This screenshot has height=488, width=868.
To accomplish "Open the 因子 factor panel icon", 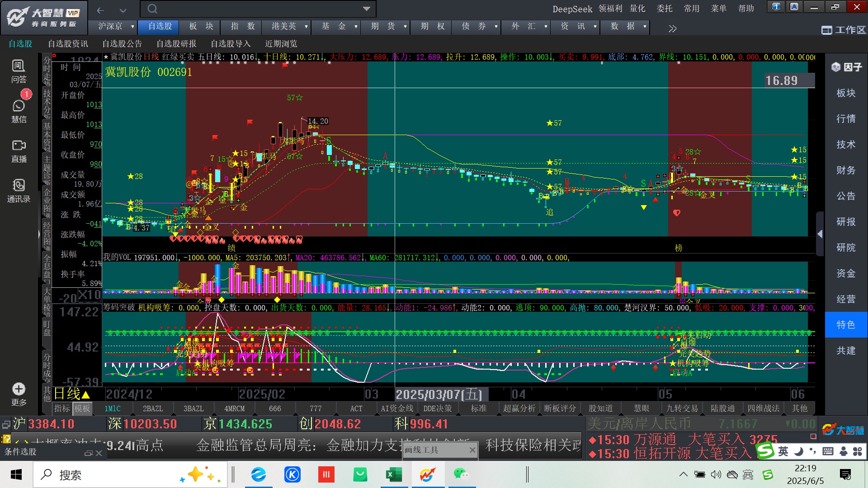I will (x=846, y=67).
